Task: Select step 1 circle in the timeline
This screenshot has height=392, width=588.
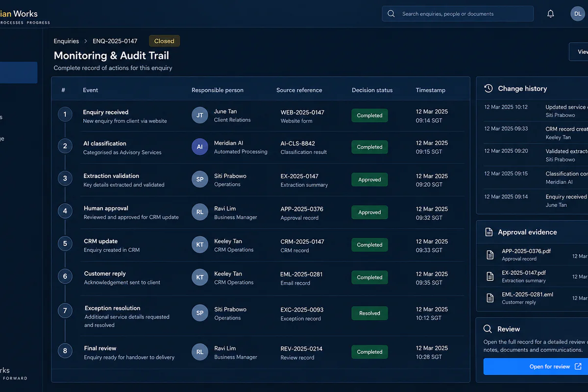Action: [65, 115]
